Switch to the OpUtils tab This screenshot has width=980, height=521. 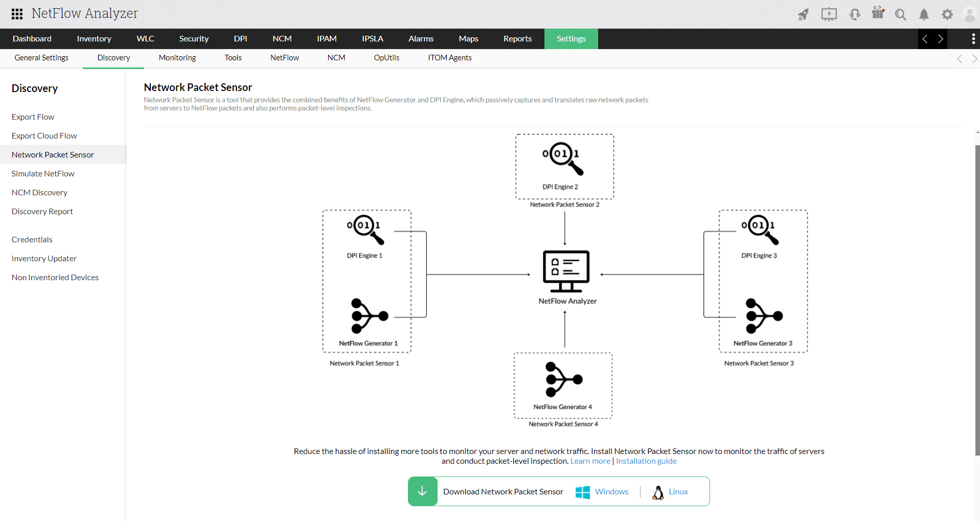(x=386, y=58)
